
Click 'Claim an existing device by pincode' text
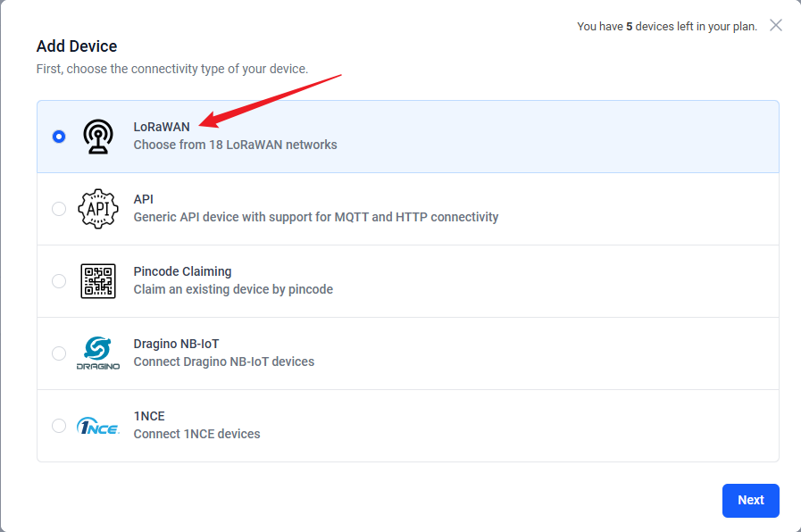(x=233, y=289)
